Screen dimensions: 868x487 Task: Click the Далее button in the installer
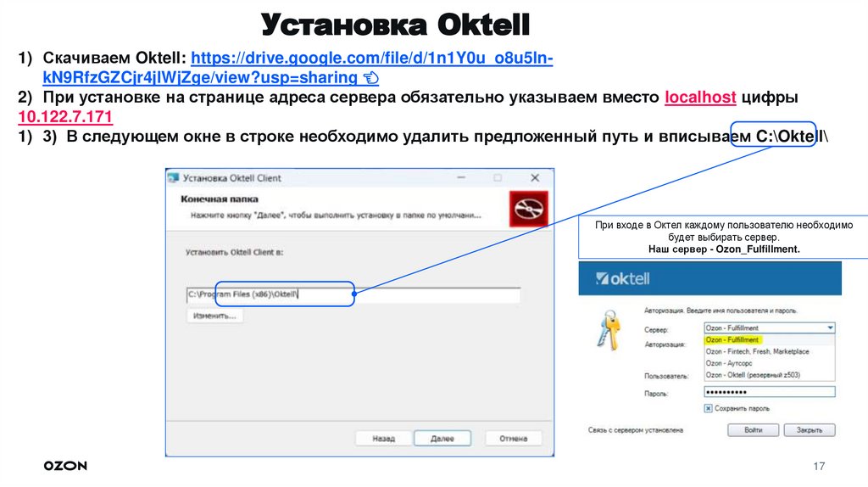(442, 439)
